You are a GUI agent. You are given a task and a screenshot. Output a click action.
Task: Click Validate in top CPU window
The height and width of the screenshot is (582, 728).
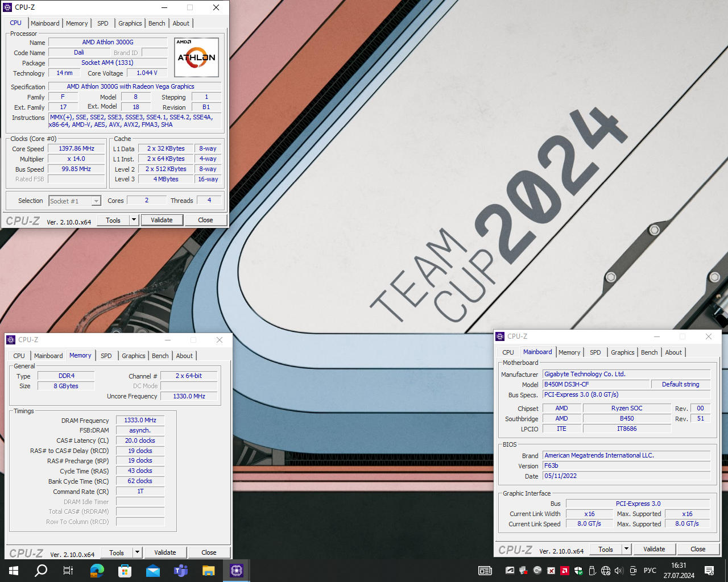coord(162,220)
